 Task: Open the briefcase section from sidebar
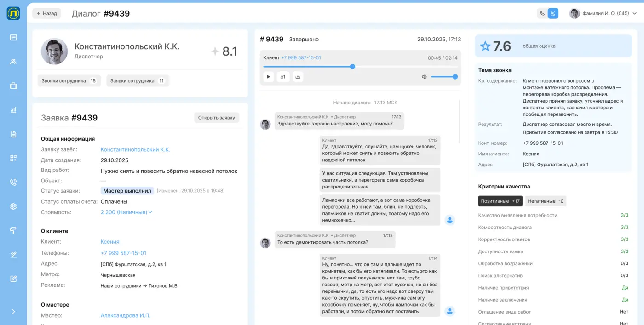pyautogui.click(x=13, y=86)
